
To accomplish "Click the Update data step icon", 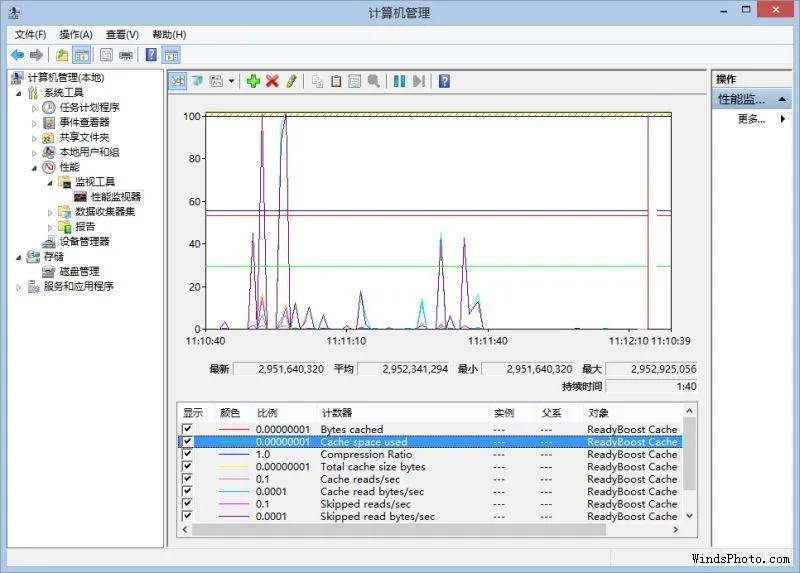I will (x=419, y=81).
